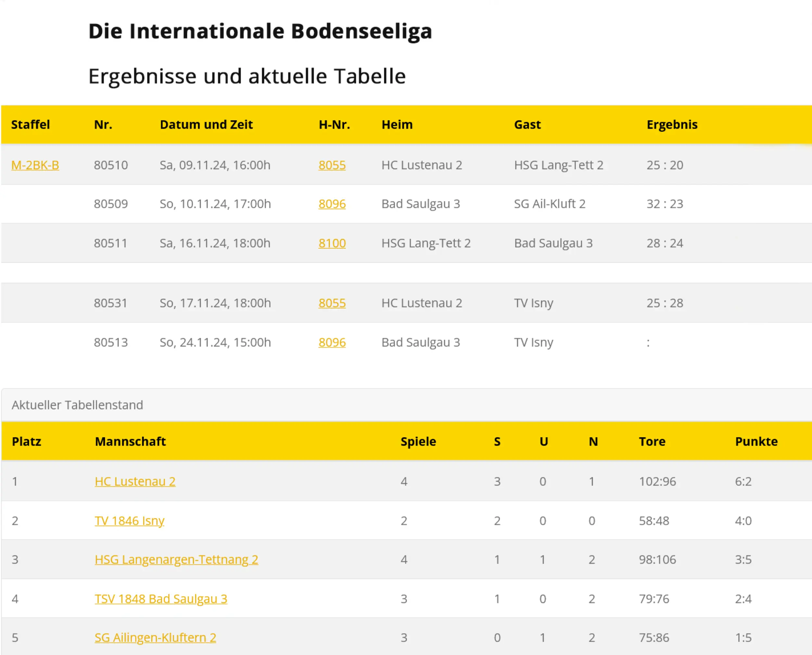Click the Die Internationale Bodenseeliga heading
This screenshot has width=812, height=655.
260,31
